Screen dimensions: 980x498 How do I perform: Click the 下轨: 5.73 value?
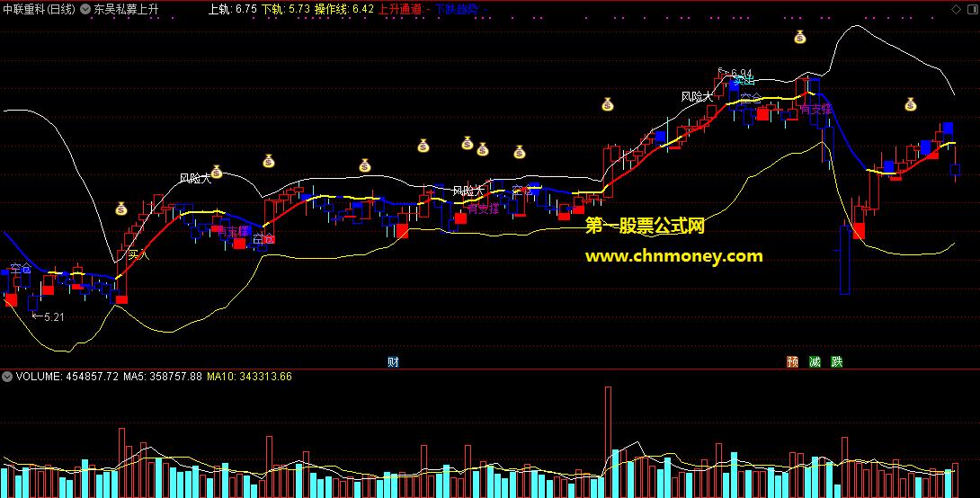(286, 9)
